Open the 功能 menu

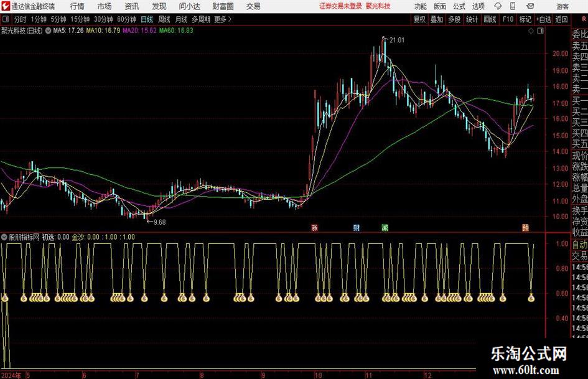pos(421,6)
